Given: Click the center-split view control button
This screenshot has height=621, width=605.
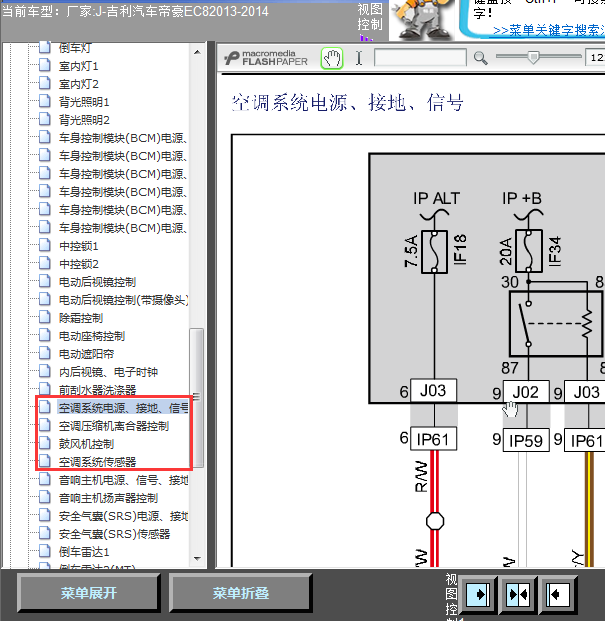Looking at the screenshot, I should [518, 594].
